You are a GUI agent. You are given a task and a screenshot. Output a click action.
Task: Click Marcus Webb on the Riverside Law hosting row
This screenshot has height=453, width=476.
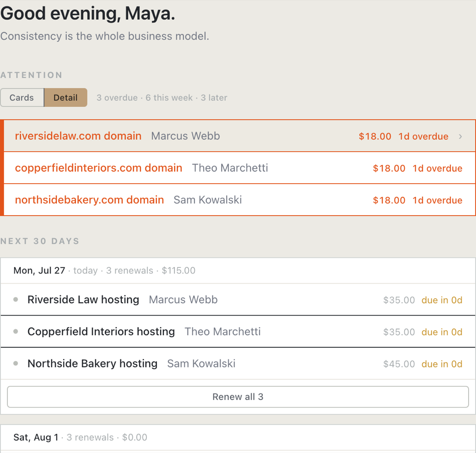[183, 300]
